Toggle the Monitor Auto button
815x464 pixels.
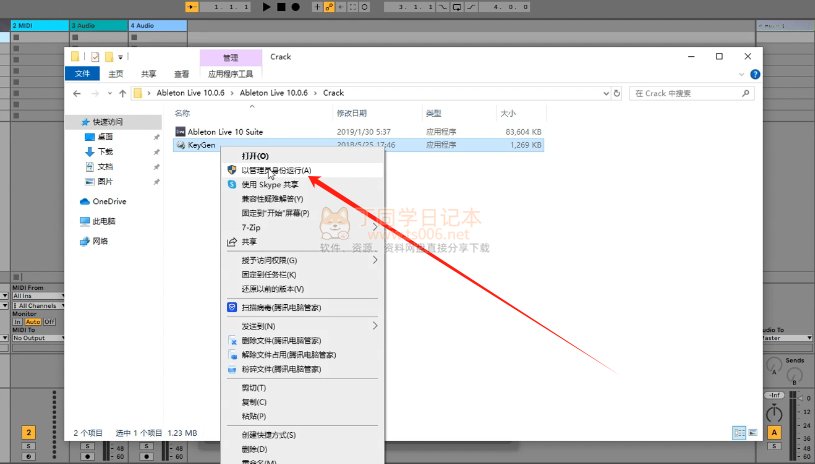pyautogui.click(x=33, y=322)
